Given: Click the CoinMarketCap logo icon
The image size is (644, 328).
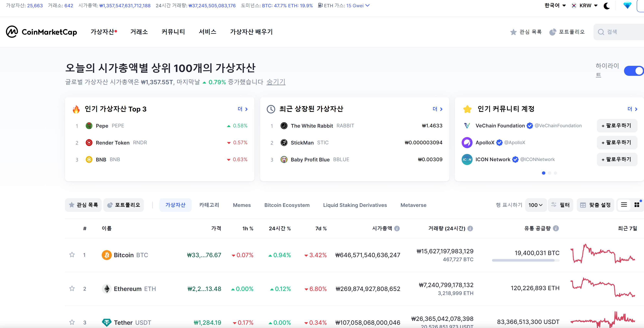Looking at the screenshot, I should [x=12, y=32].
